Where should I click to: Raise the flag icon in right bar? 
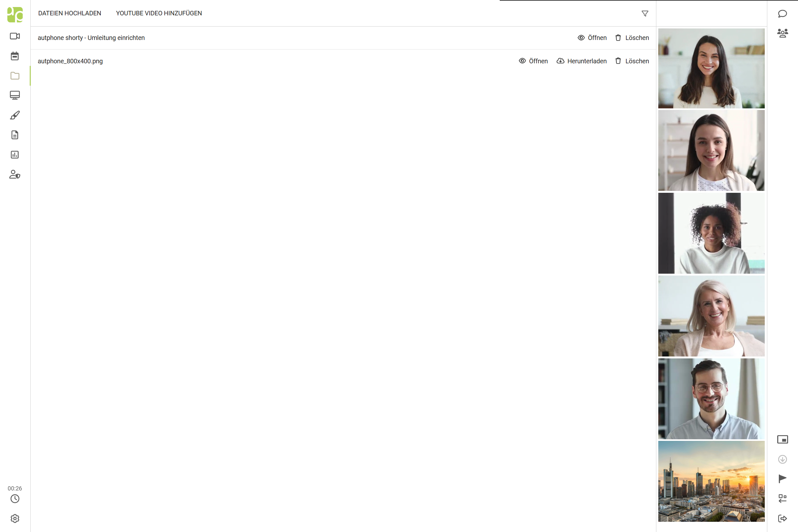(x=782, y=479)
